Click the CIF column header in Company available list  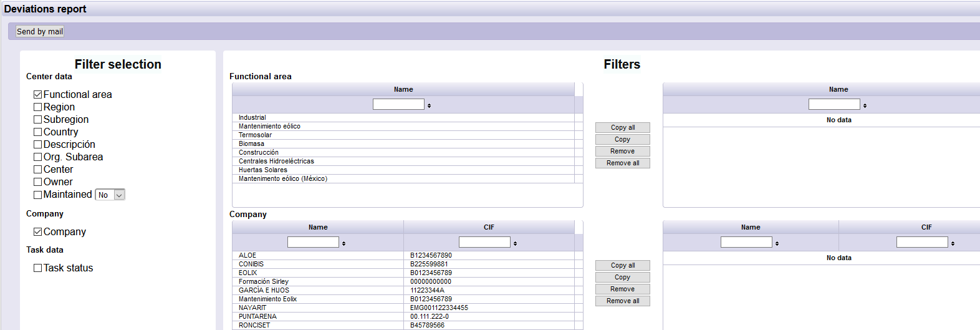[489, 227]
